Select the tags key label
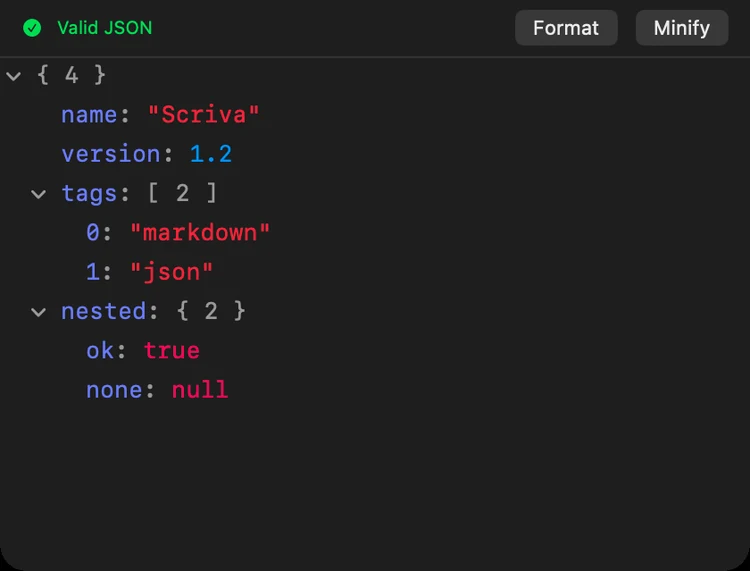Viewport: 750px width, 571px height. pyautogui.click(x=89, y=193)
